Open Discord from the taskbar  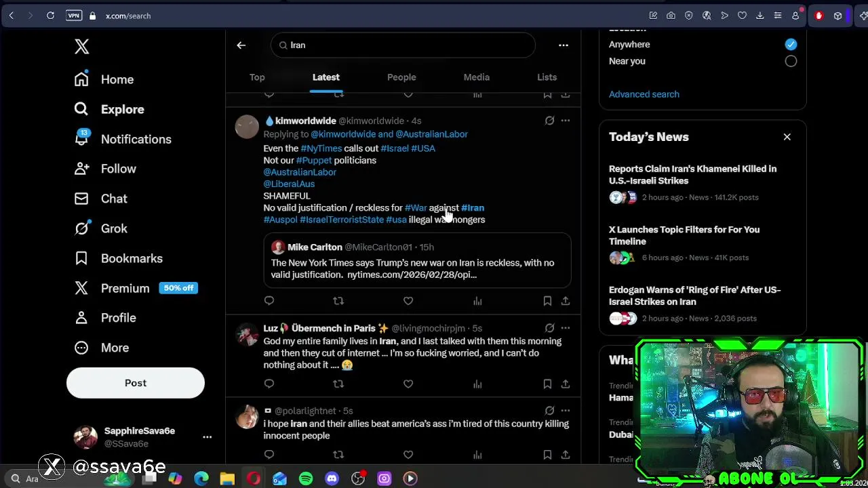(x=332, y=479)
